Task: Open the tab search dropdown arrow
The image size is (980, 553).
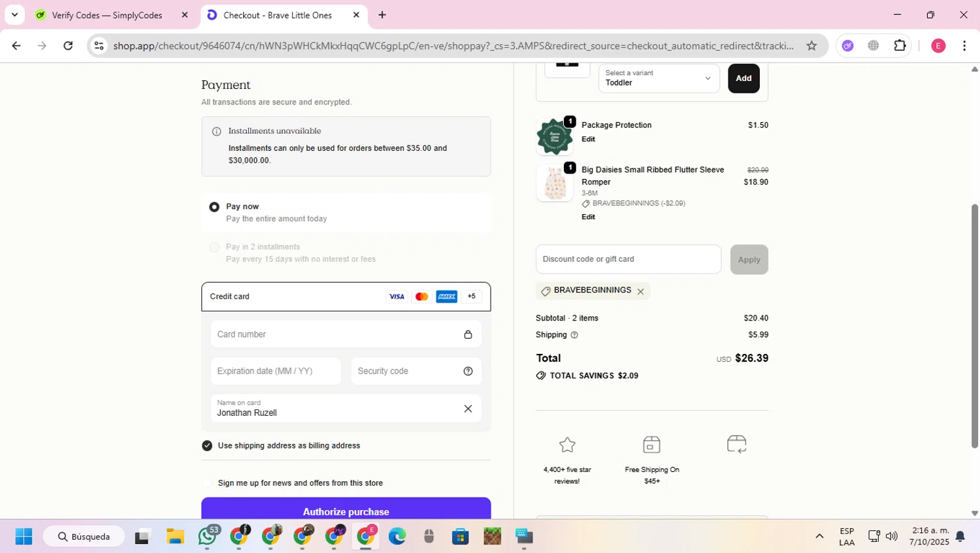Action: click(14, 14)
